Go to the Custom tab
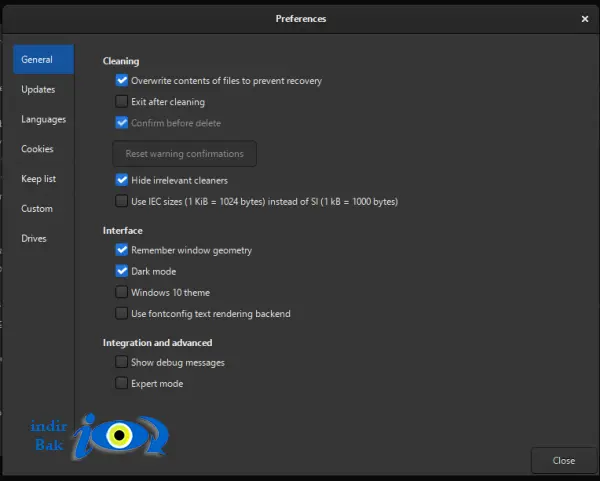600x481 pixels. click(37, 209)
